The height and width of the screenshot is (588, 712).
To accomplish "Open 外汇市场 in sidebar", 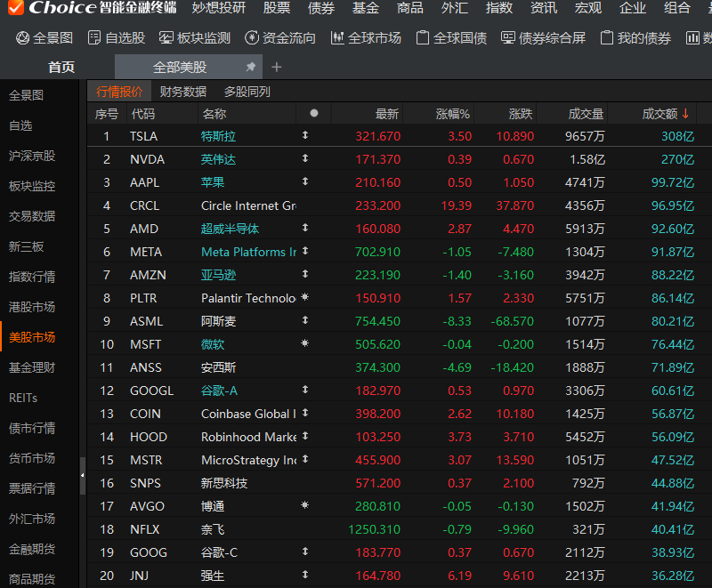I will pyautogui.click(x=32, y=519).
